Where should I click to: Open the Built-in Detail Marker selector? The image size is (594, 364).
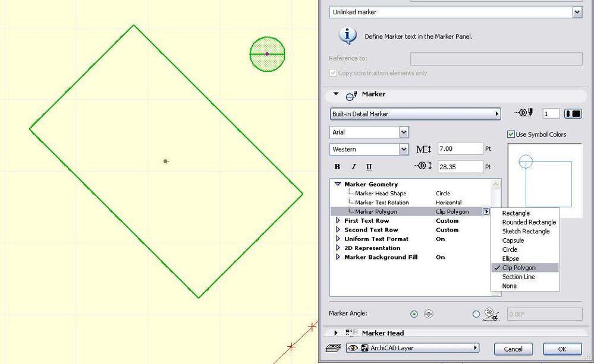pos(415,114)
